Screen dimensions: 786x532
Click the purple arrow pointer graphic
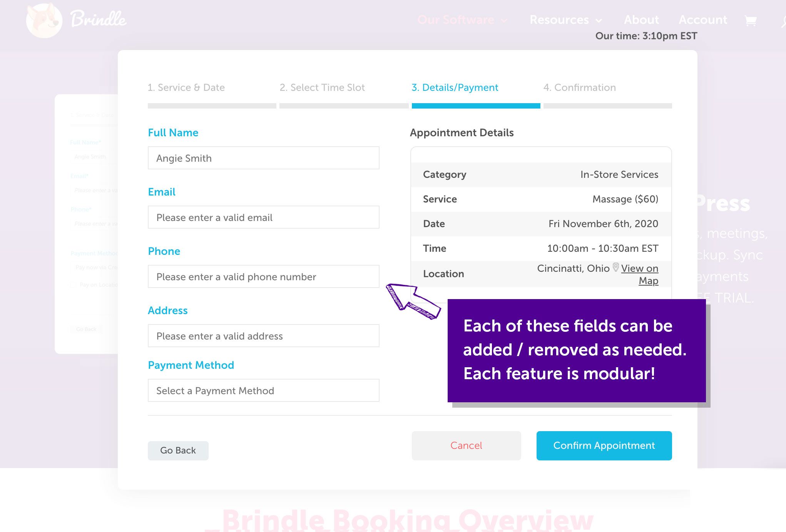pos(412,301)
